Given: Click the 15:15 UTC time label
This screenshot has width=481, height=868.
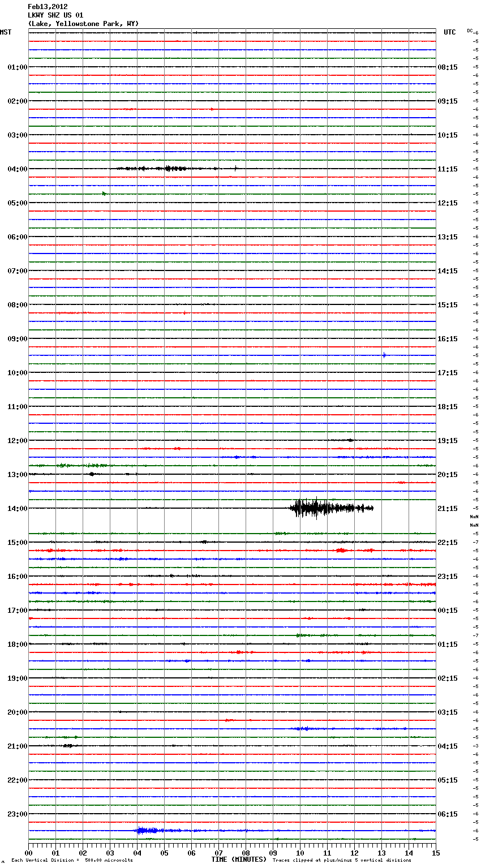Looking at the screenshot, I should (448, 305).
